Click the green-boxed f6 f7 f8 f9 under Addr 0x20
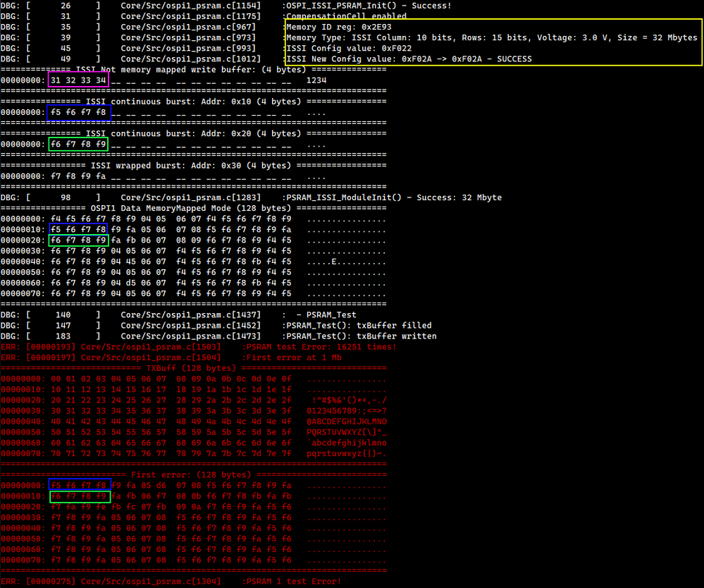Viewport: 704px width, 588px height. pos(78,145)
